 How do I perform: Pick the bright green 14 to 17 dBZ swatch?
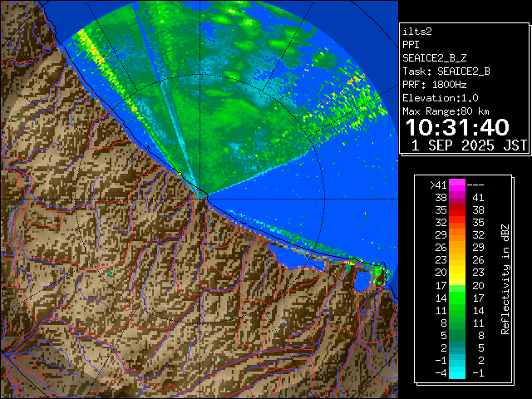[457, 296]
